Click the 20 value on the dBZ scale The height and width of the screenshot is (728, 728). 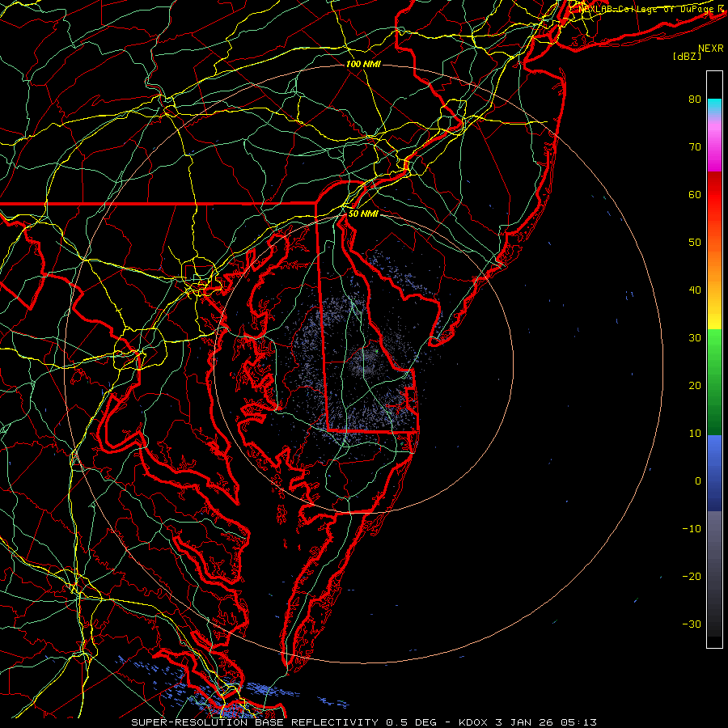coord(695,386)
